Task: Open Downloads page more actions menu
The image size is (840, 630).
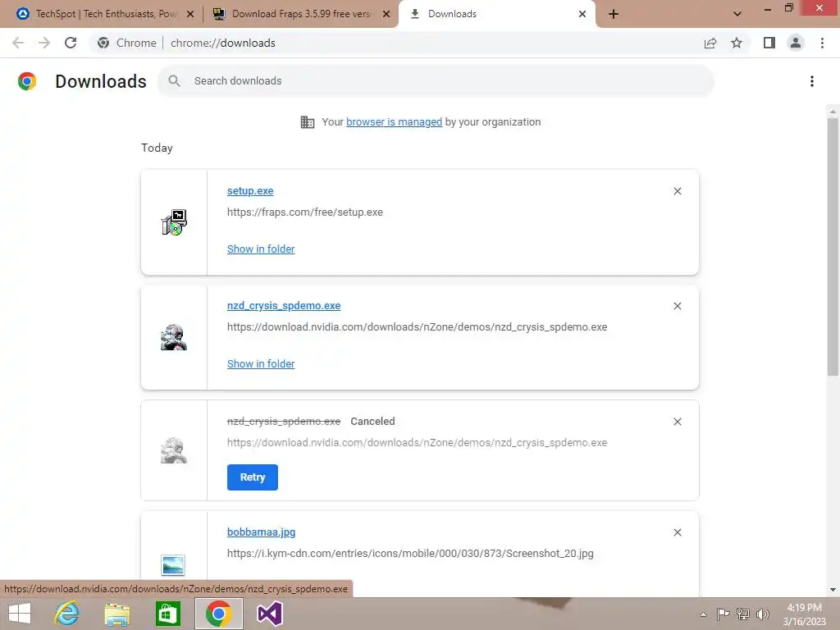Action: click(x=812, y=81)
